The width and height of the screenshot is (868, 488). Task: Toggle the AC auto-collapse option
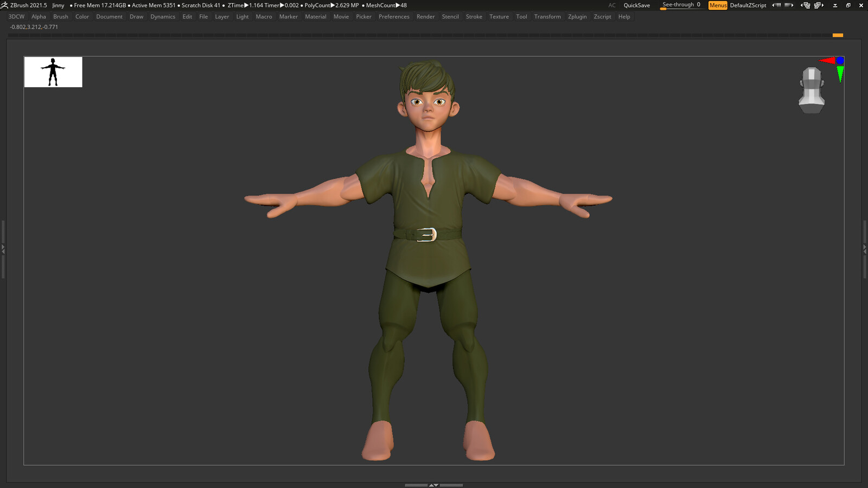[x=612, y=5]
